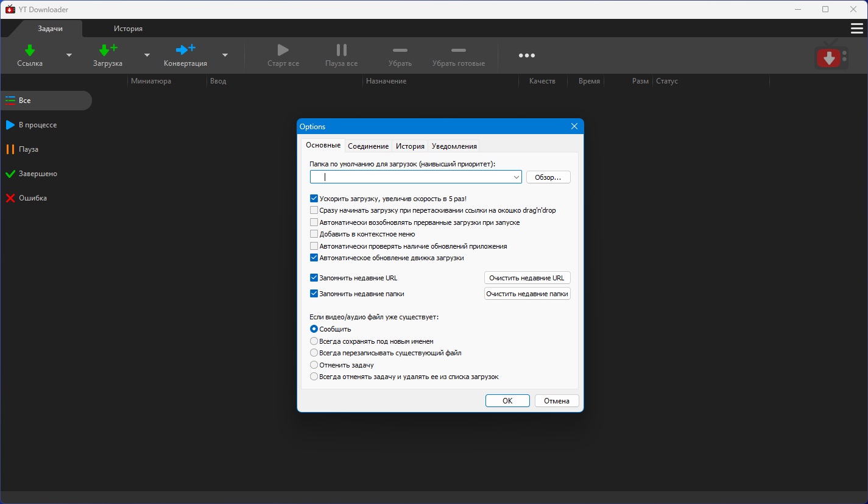
Task: Open the default folder combo box dropdown
Action: click(x=517, y=177)
